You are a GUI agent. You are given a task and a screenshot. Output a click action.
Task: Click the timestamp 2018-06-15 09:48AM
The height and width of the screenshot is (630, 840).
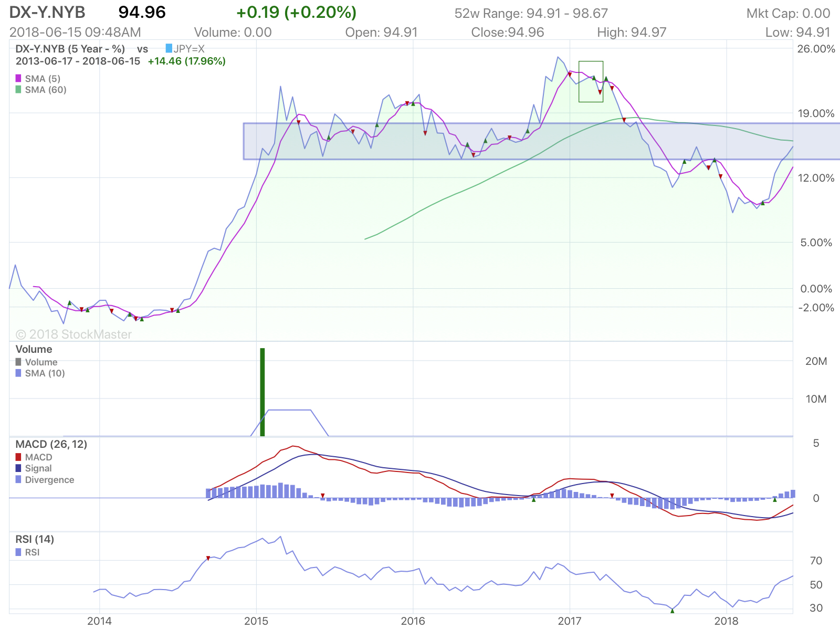75,32
